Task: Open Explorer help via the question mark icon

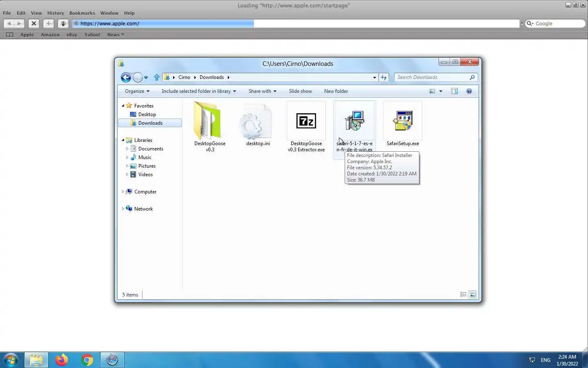Action: point(469,91)
